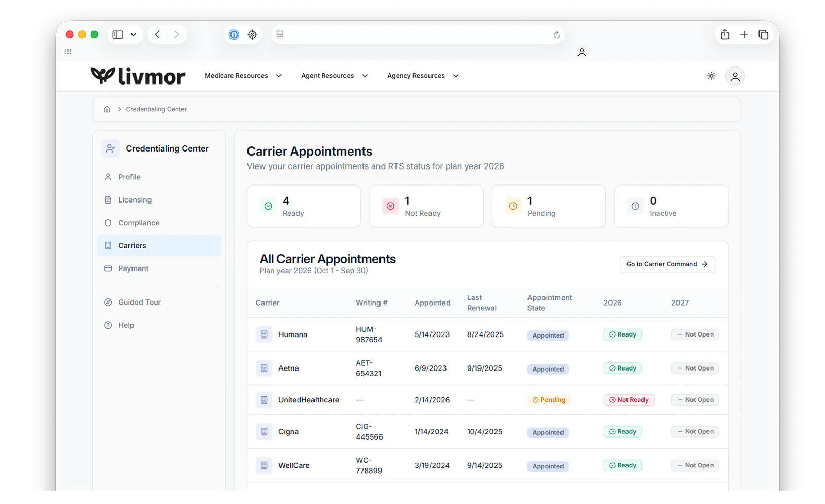Screen dimensions: 825x504
Task: Click the Not Open badge for WellCare
Action: (695, 465)
